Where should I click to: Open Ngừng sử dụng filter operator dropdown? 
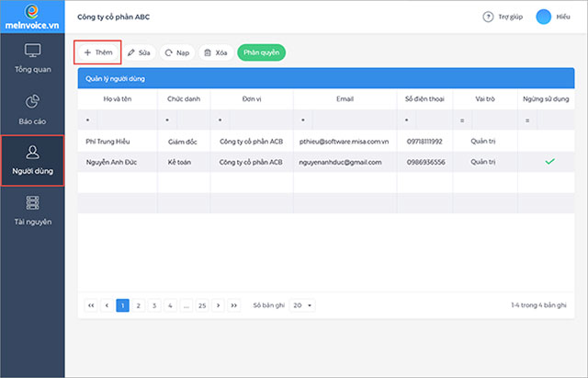(527, 120)
